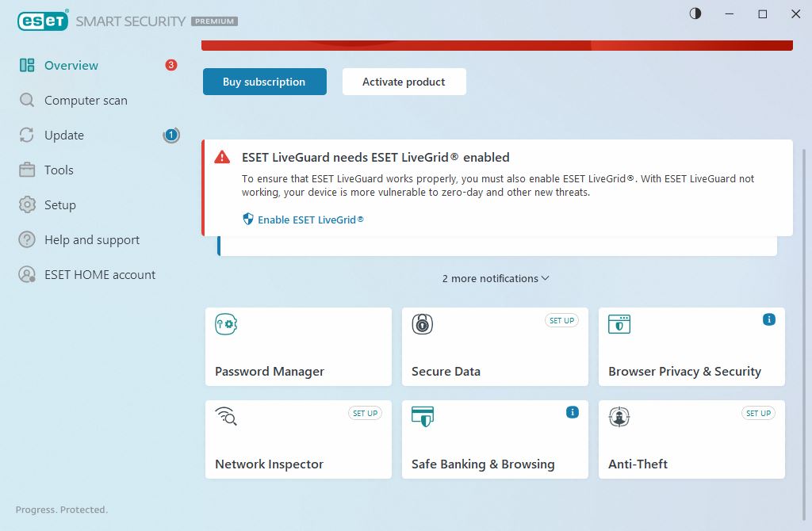Toggle the contrast theme icon in the title bar

pyautogui.click(x=695, y=14)
